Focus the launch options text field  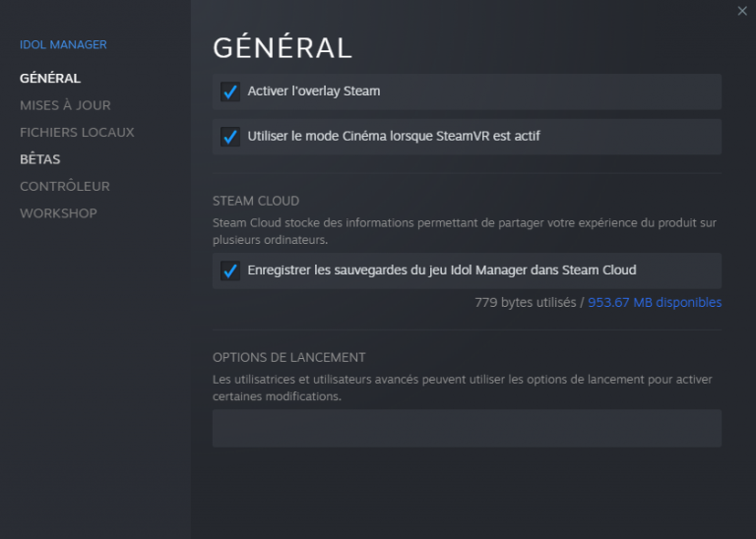pos(467,429)
